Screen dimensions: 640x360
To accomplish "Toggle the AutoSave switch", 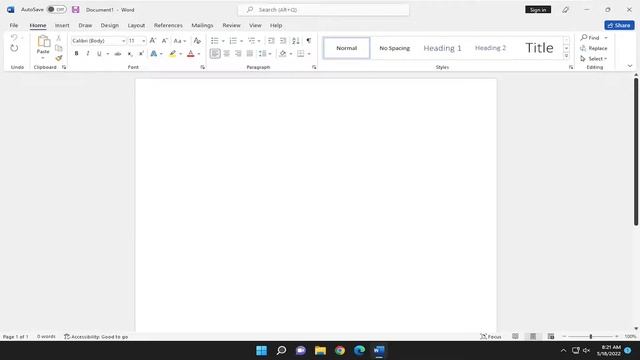I will (x=57, y=9).
